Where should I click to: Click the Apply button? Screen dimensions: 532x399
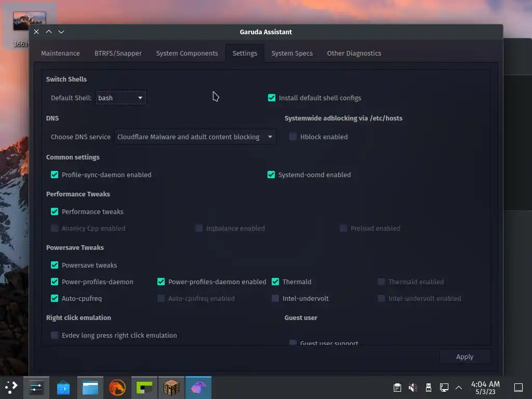pos(465,356)
